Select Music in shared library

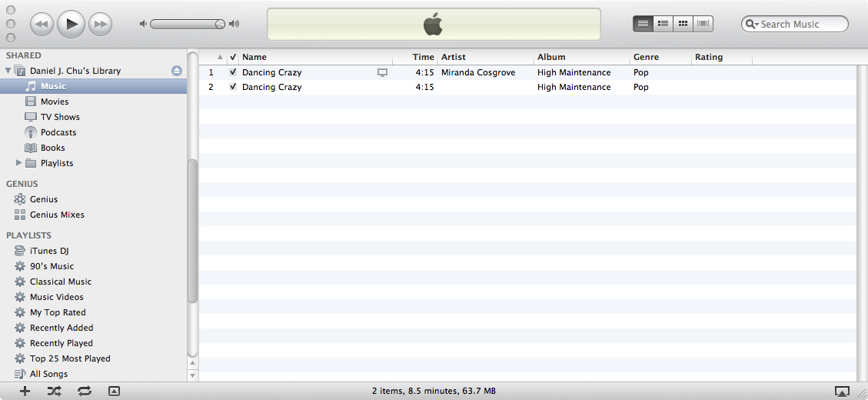coord(94,86)
